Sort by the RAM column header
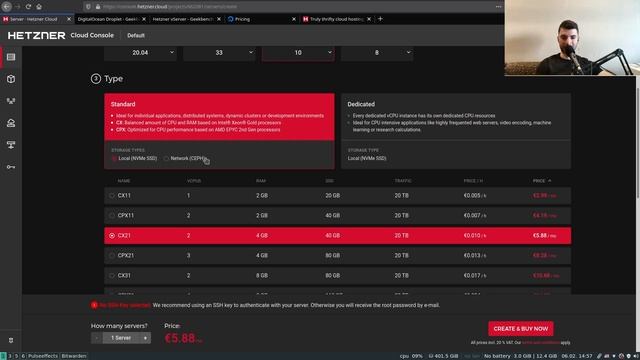 261,180
